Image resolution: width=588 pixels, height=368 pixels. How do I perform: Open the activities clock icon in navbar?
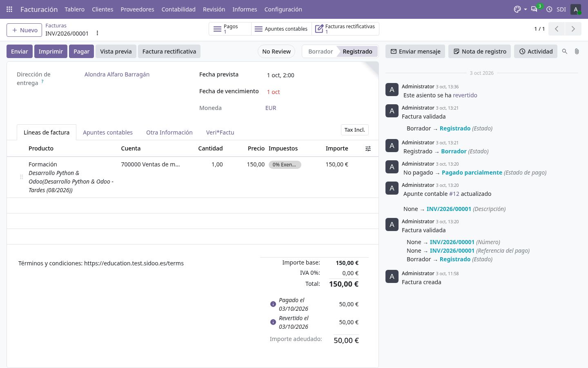[549, 9]
